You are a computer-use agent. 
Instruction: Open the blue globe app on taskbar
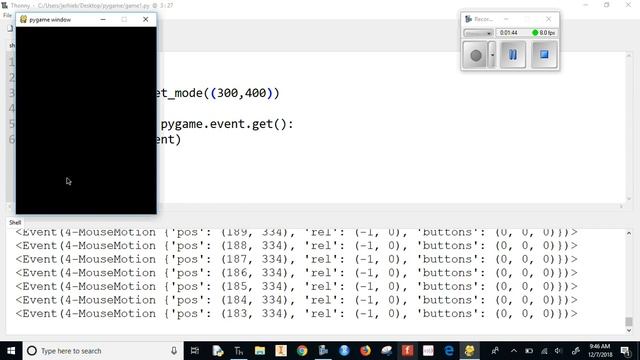click(344, 351)
